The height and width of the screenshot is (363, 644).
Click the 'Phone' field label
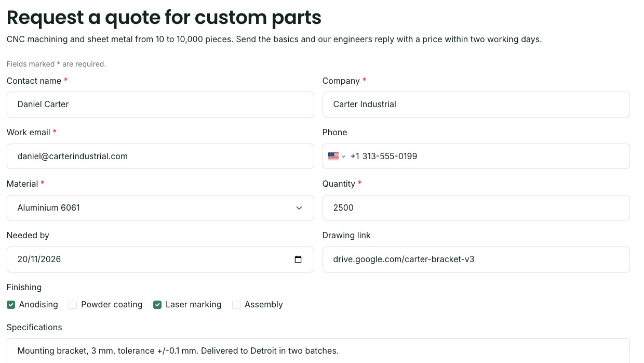[x=334, y=132]
